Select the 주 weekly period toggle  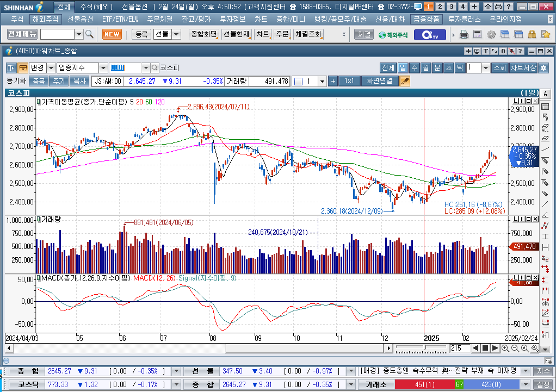414,68
